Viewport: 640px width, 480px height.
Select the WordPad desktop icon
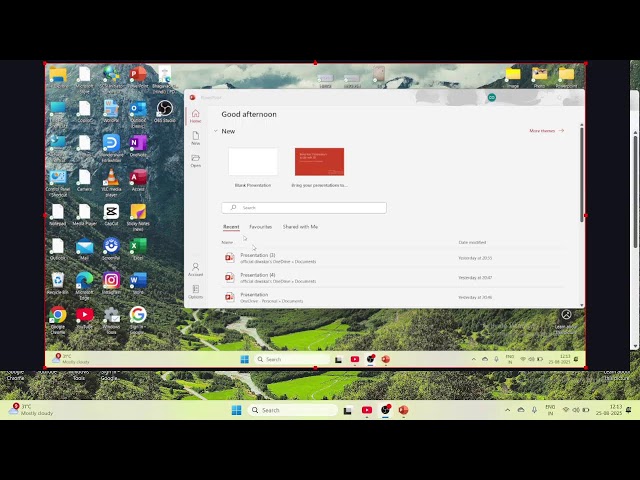point(111,111)
